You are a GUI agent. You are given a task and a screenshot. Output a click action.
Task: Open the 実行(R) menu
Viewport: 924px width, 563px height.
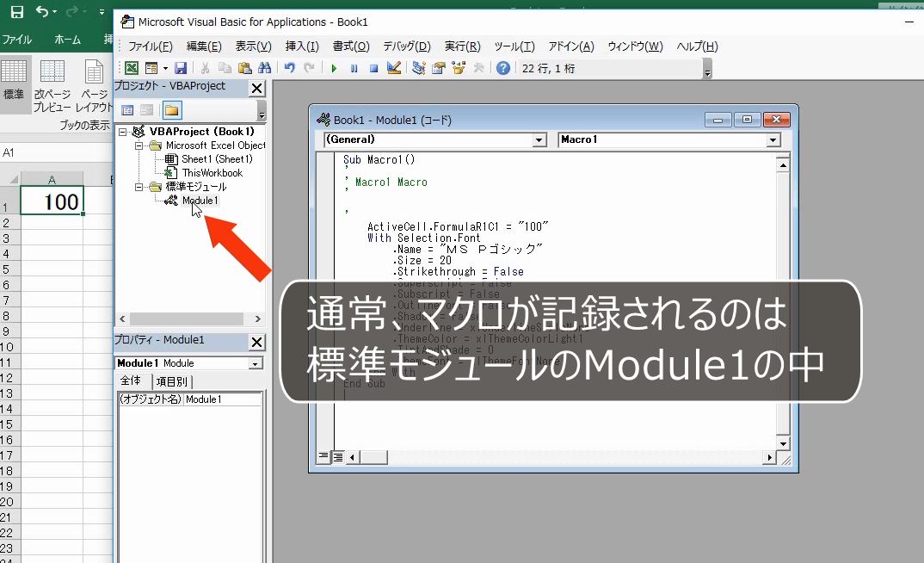point(463,46)
